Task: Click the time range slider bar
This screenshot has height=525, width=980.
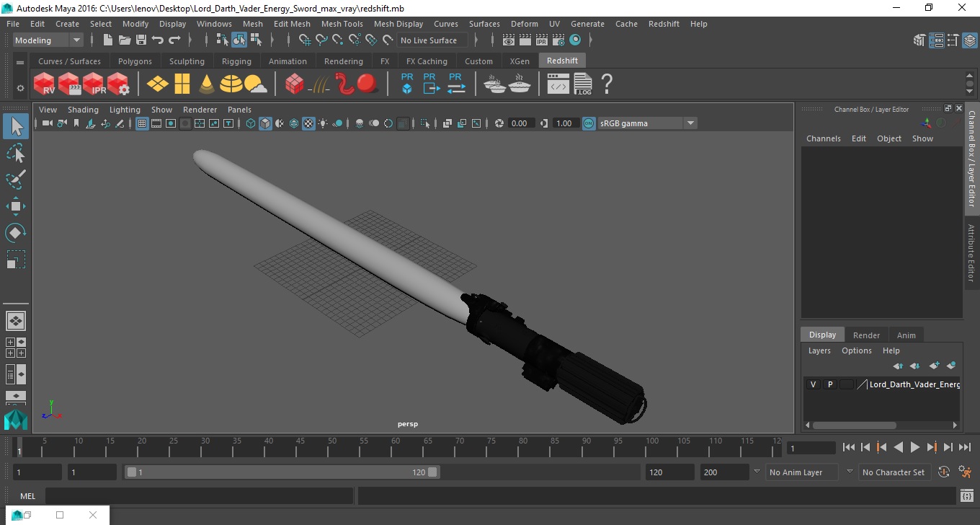Action: 282,472
